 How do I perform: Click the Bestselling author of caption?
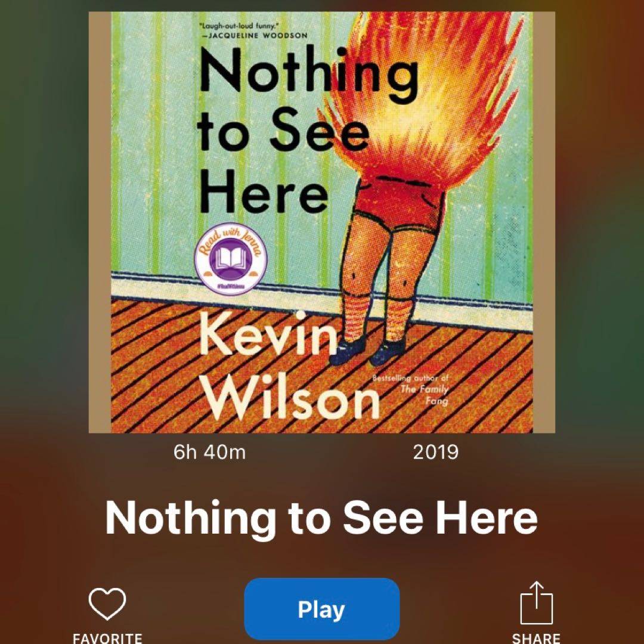click(411, 378)
